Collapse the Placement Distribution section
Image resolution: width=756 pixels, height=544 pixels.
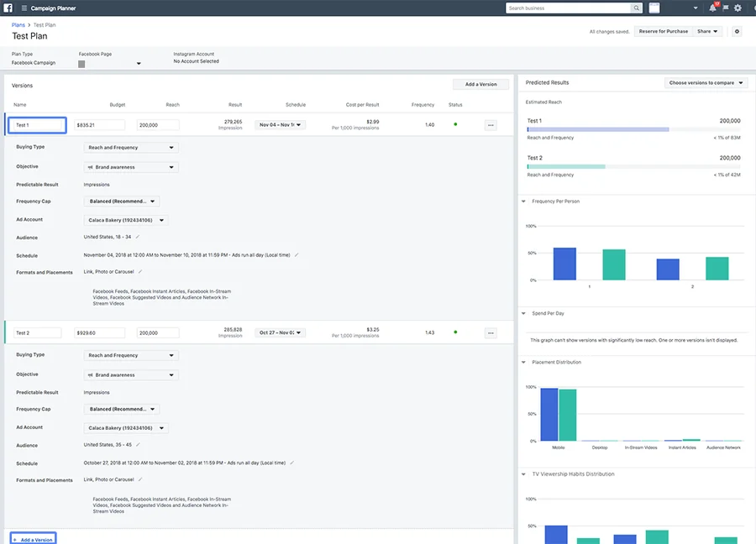(x=524, y=363)
